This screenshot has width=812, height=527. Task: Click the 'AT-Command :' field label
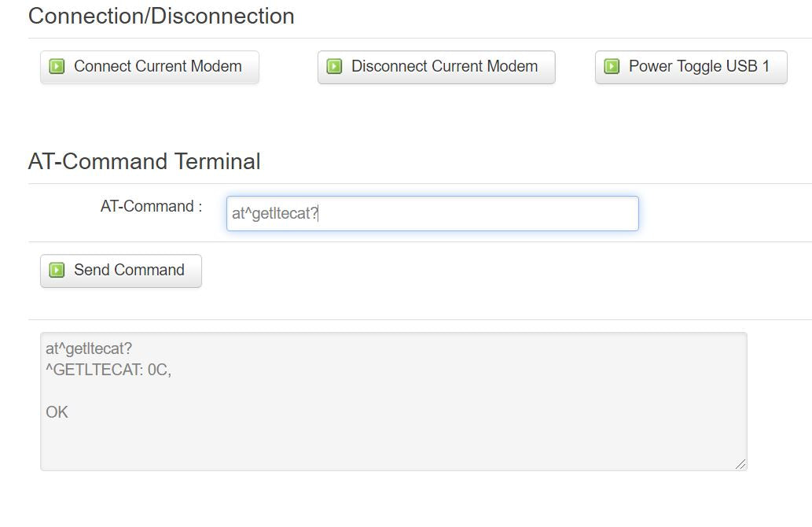point(151,206)
